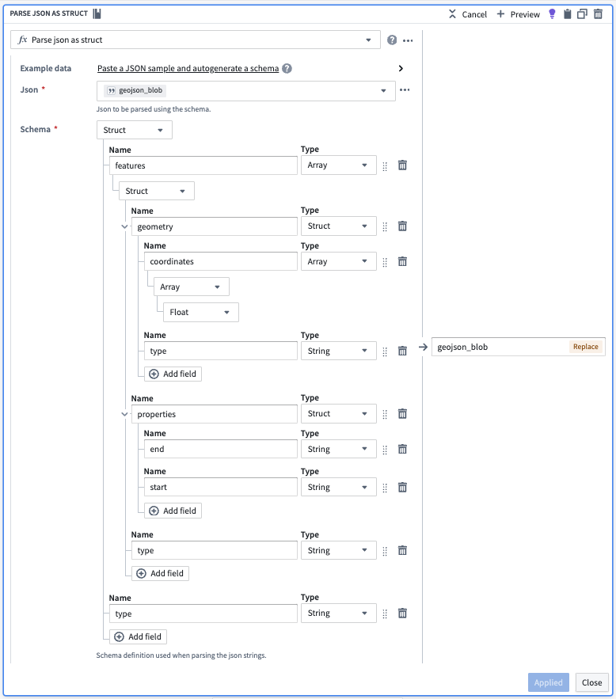Open the geometry Type Struct dropdown
This screenshot has height=699, width=616.
point(338,226)
